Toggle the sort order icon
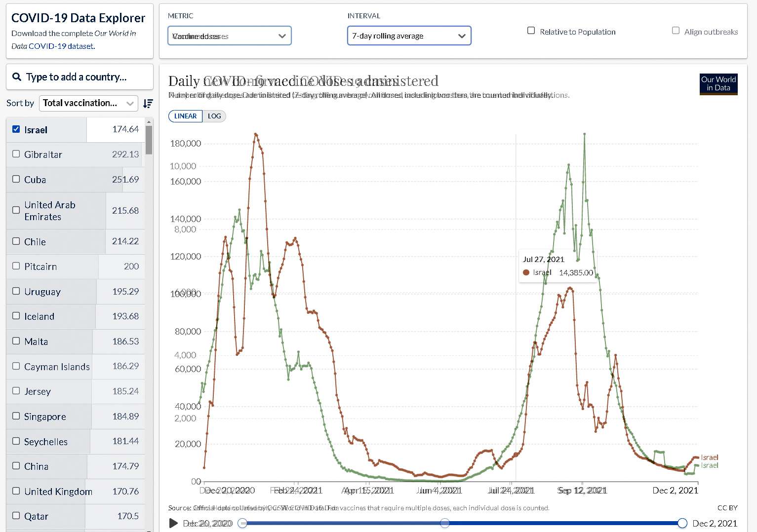The height and width of the screenshot is (532, 757). (148, 103)
